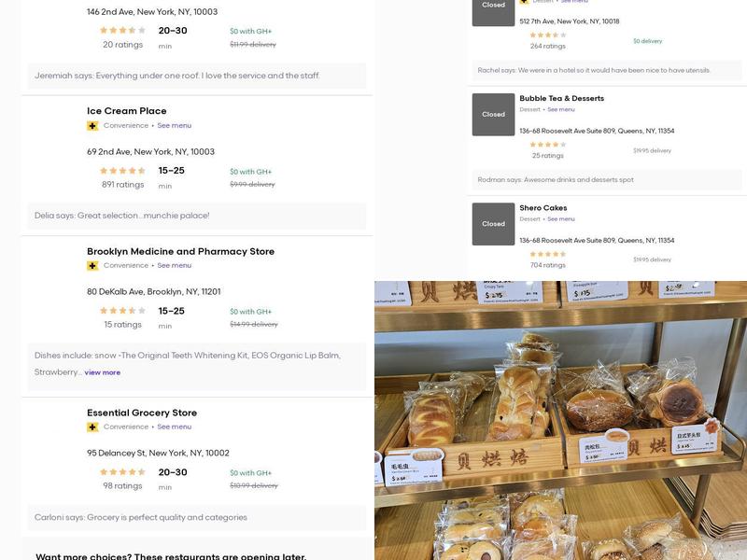Click star rating above 704 ratings

pos(548,254)
